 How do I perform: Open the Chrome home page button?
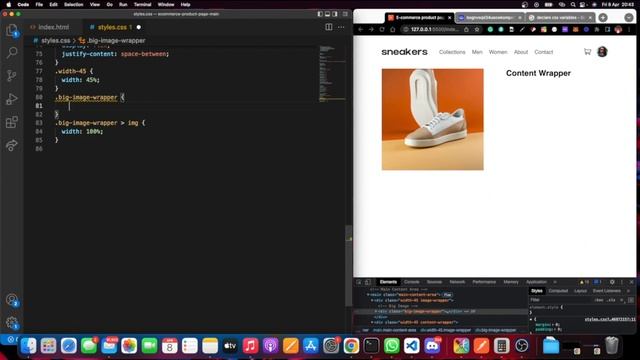pos(393,29)
